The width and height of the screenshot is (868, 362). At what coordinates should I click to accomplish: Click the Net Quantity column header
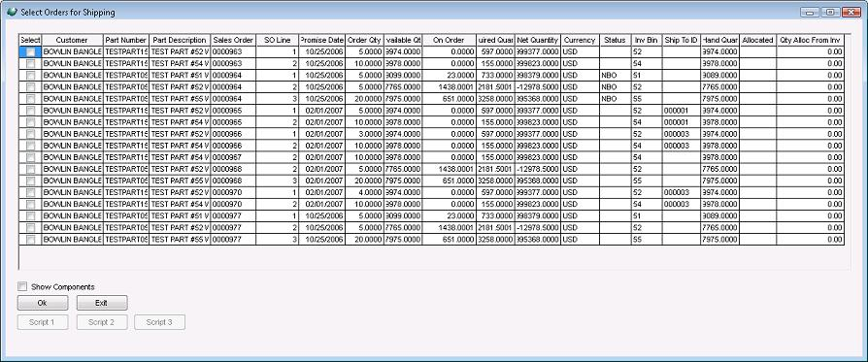(538, 40)
